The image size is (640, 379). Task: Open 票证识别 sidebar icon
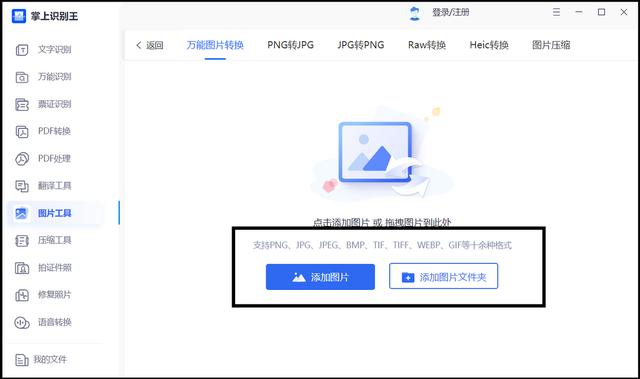point(22,104)
